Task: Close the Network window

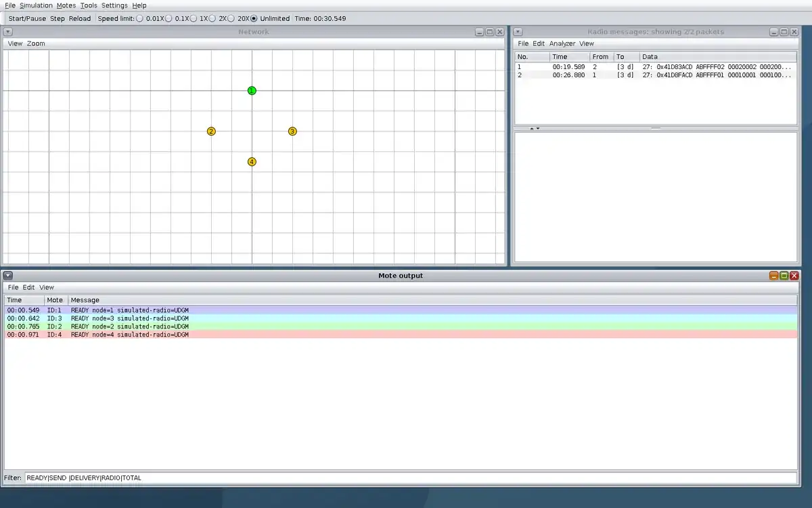Action: [500, 32]
